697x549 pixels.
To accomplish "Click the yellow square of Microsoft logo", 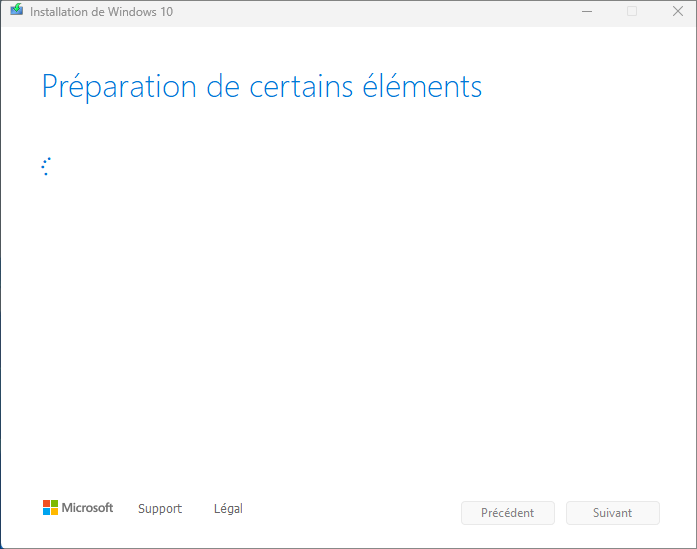I will click(54, 512).
